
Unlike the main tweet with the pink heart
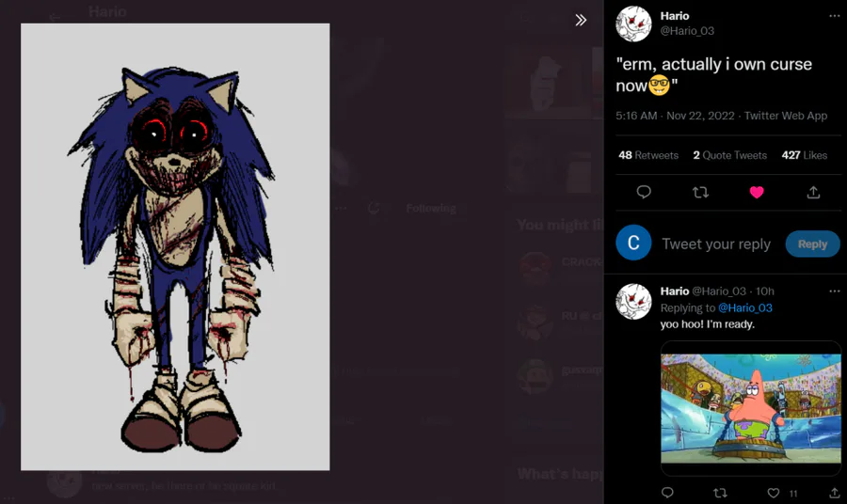click(x=757, y=192)
